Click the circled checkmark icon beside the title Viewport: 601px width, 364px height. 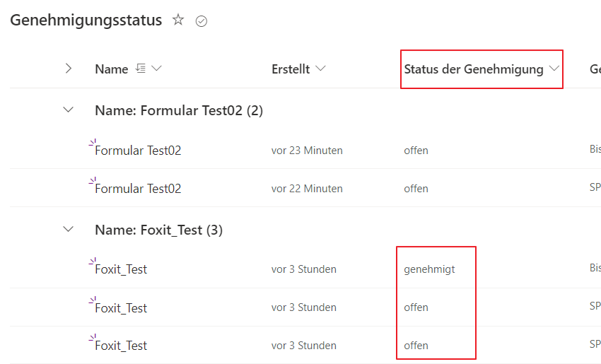click(x=202, y=21)
